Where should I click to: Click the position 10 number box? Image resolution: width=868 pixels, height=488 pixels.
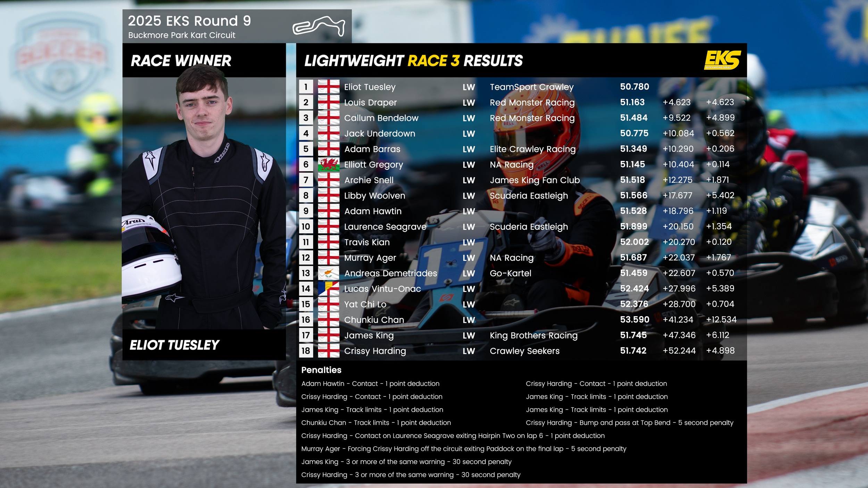pyautogui.click(x=306, y=227)
